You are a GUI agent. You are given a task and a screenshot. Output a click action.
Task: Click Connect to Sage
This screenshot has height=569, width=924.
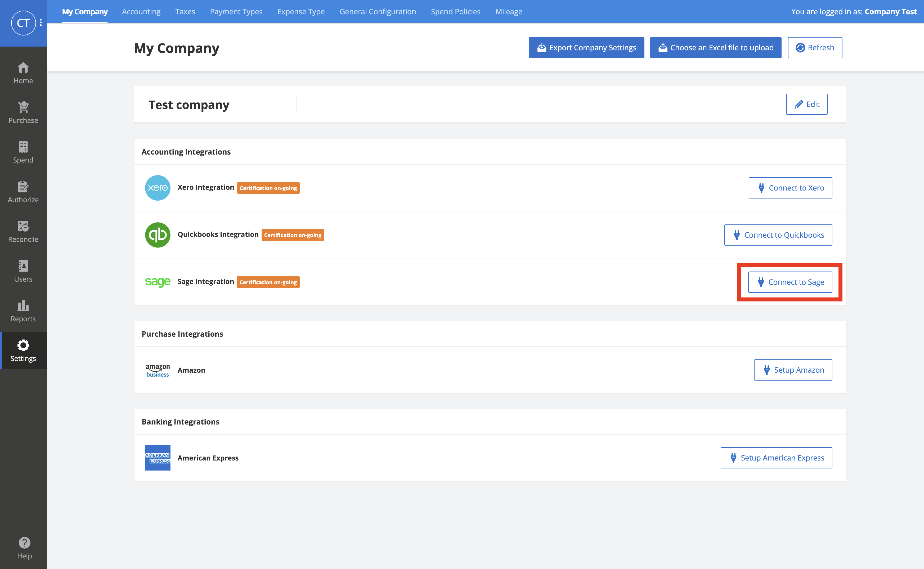click(x=790, y=282)
